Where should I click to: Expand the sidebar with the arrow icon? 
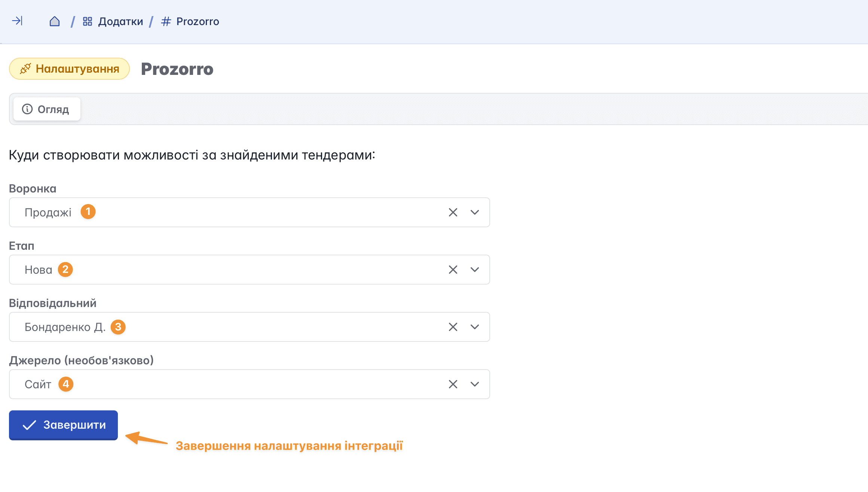(x=17, y=21)
